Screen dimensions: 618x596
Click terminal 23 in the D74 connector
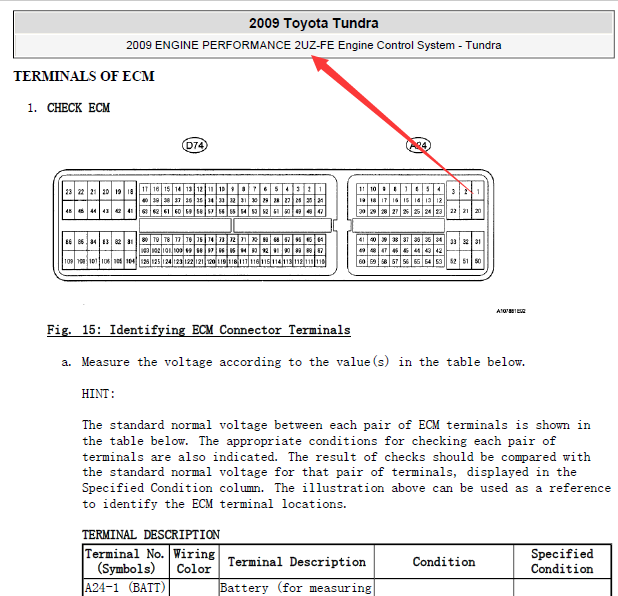[x=69, y=192]
